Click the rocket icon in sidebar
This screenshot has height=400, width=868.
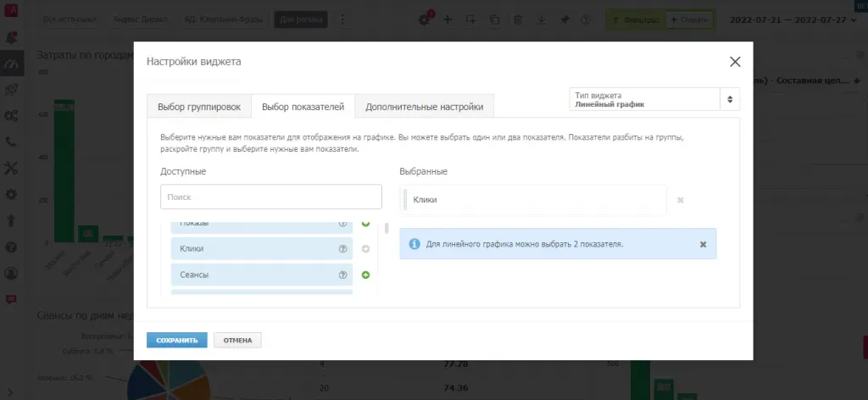coord(11,90)
